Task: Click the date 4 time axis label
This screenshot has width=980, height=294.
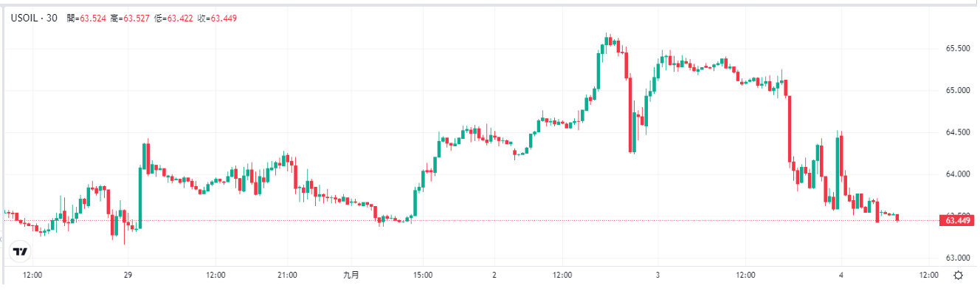Action: pos(843,276)
